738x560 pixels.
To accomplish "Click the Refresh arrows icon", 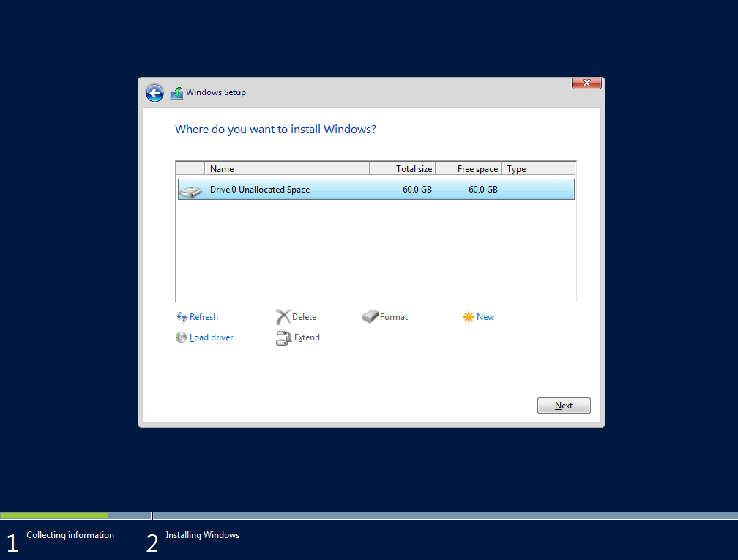I will point(182,317).
